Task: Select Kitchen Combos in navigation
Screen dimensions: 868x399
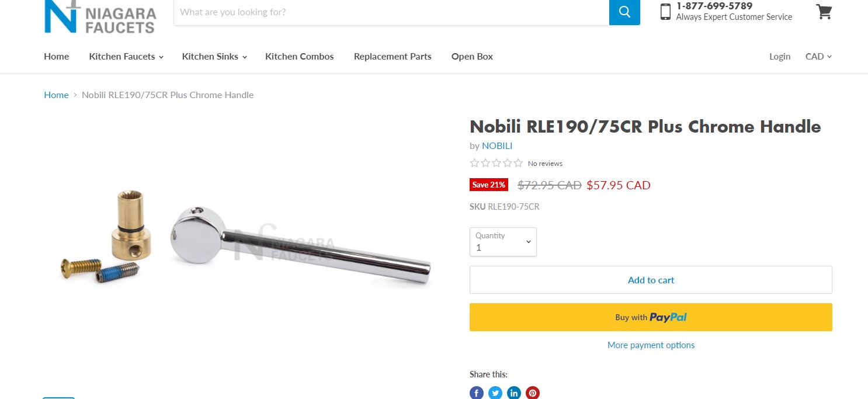Action: (300, 57)
